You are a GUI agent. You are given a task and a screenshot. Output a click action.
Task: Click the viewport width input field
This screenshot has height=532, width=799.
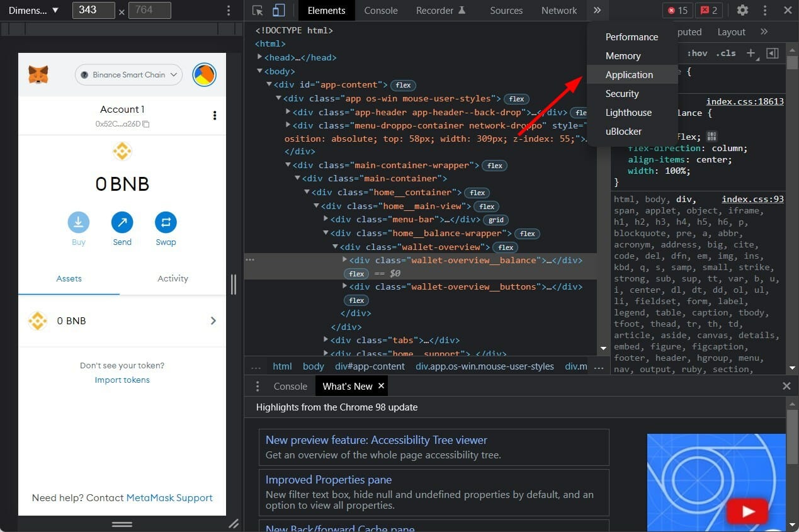(x=94, y=10)
